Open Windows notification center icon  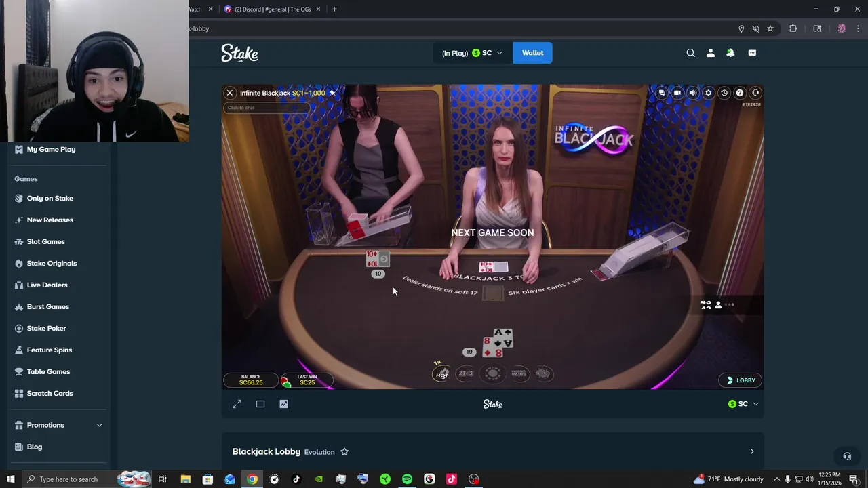point(854,479)
